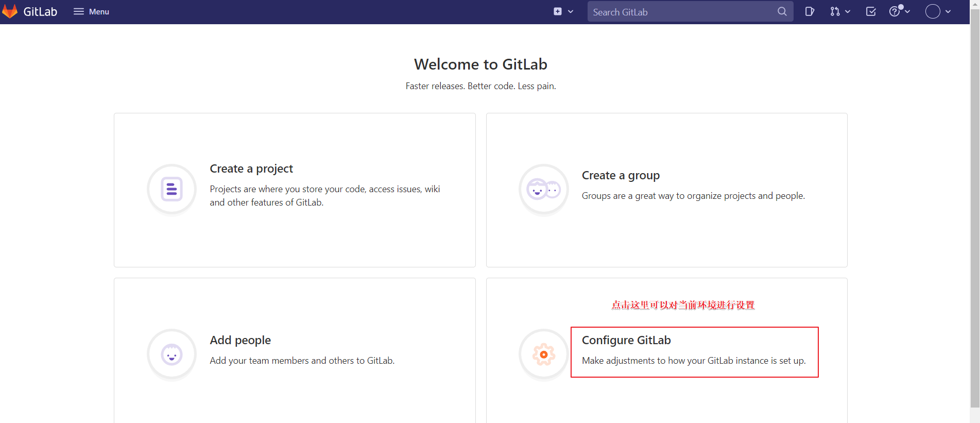Click the search magnifier icon
This screenshot has width=980, height=423.
[782, 11]
